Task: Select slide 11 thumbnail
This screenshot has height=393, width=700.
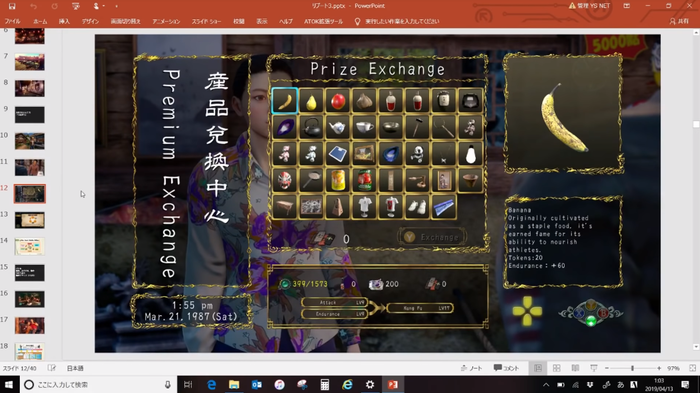Action: [x=29, y=167]
